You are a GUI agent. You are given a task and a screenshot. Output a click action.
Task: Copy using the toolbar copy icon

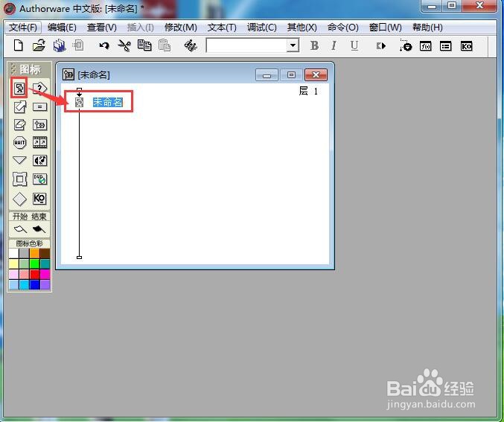pos(144,45)
